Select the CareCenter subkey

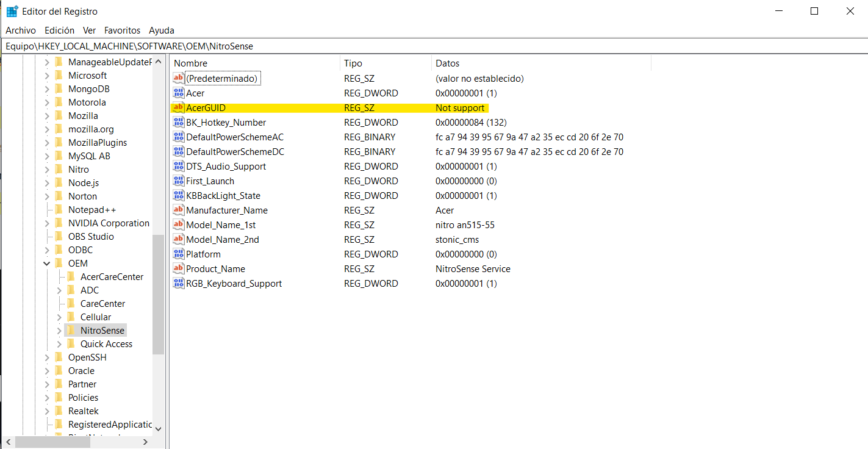(x=102, y=303)
